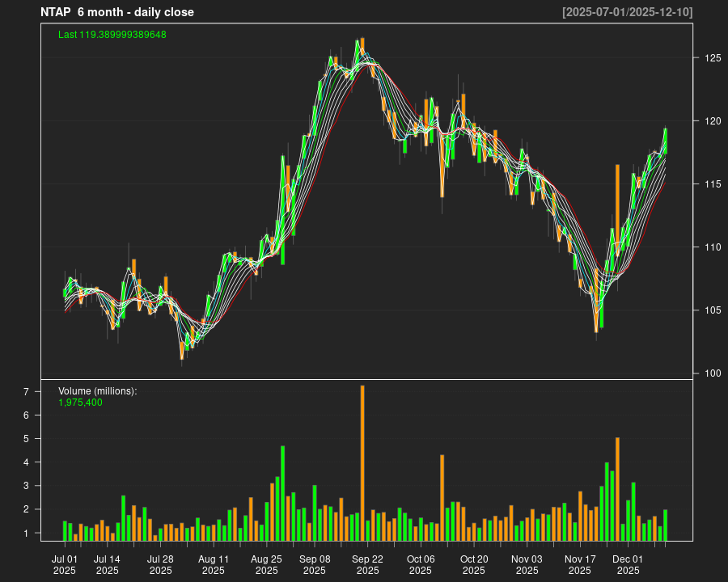Select the Oct 20 2025 date label
Screen dimensions: 728x582
tap(474, 564)
